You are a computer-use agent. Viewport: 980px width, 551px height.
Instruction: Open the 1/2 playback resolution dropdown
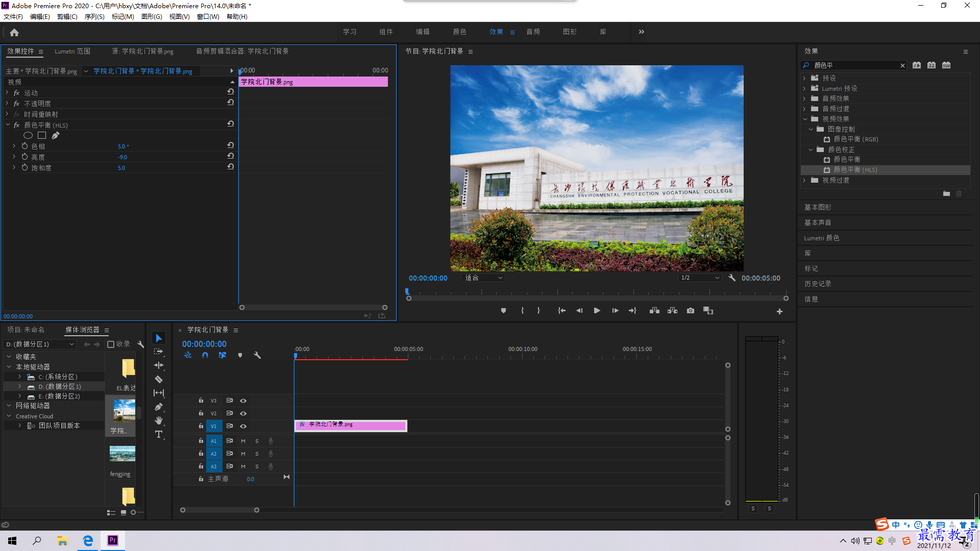(x=700, y=278)
